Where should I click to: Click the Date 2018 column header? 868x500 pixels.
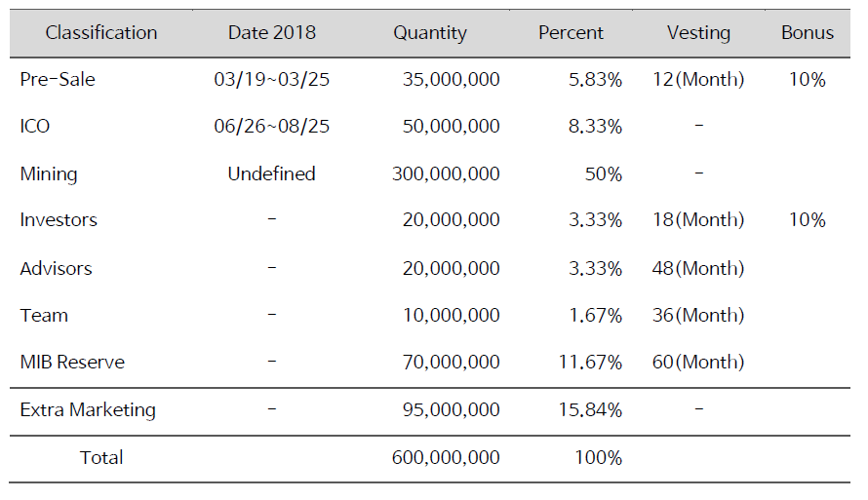[271, 33]
